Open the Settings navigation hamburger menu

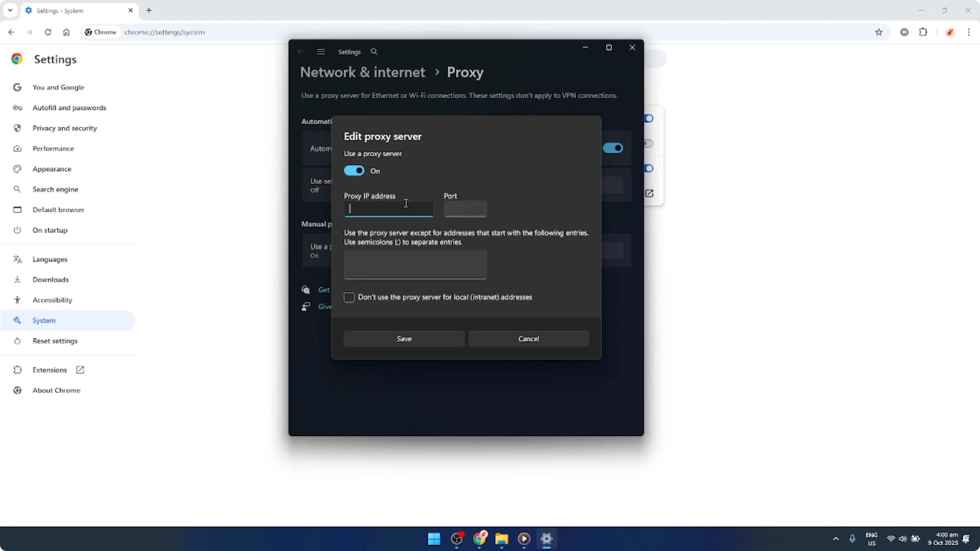[321, 51]
